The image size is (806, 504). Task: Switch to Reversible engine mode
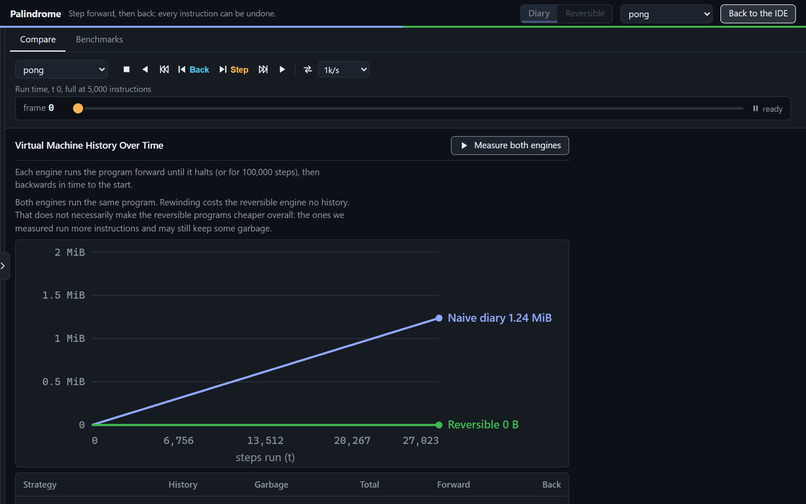point(584,13)
